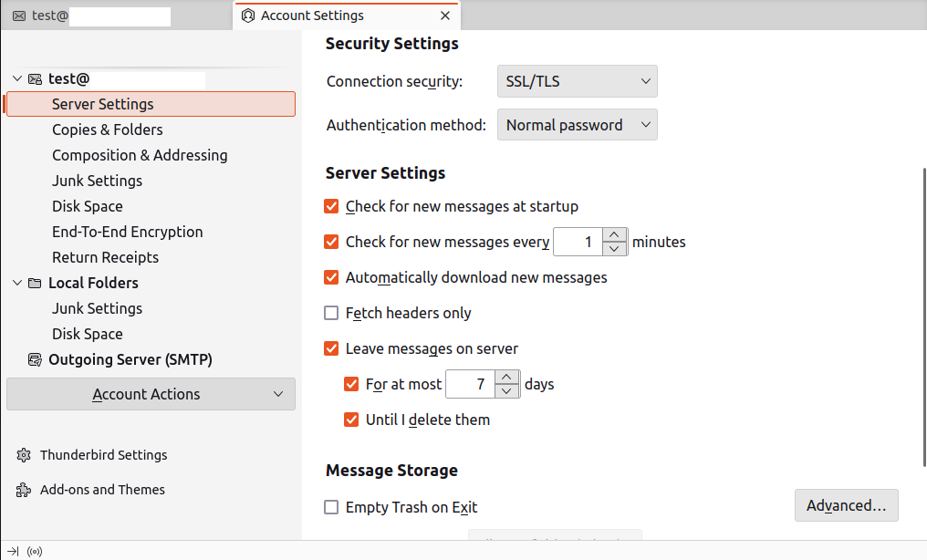Open the Connection security dropdown

[x=577, y=81]
